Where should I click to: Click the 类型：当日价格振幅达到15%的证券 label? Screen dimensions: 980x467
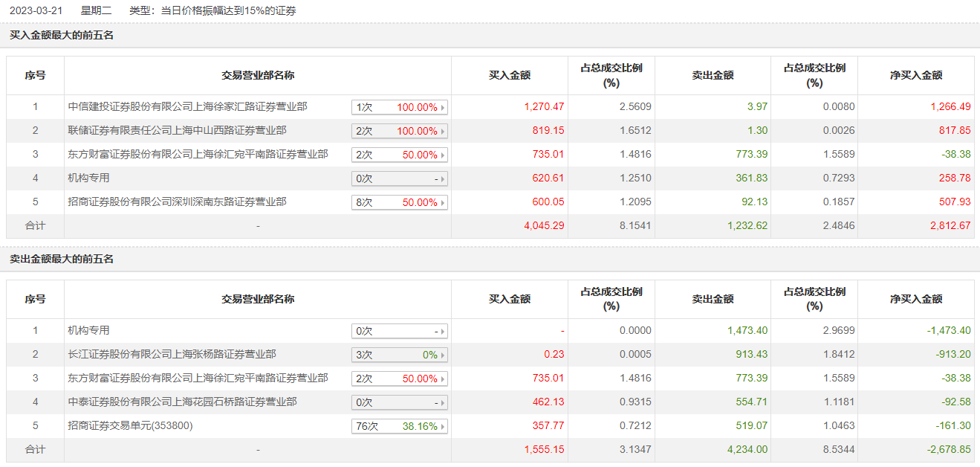point(212,11)
